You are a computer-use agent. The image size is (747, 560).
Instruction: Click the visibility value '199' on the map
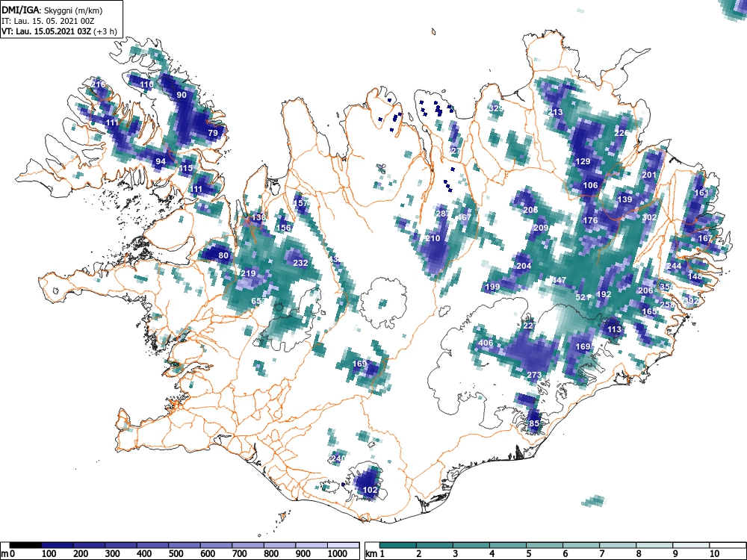tap(492, 287)
